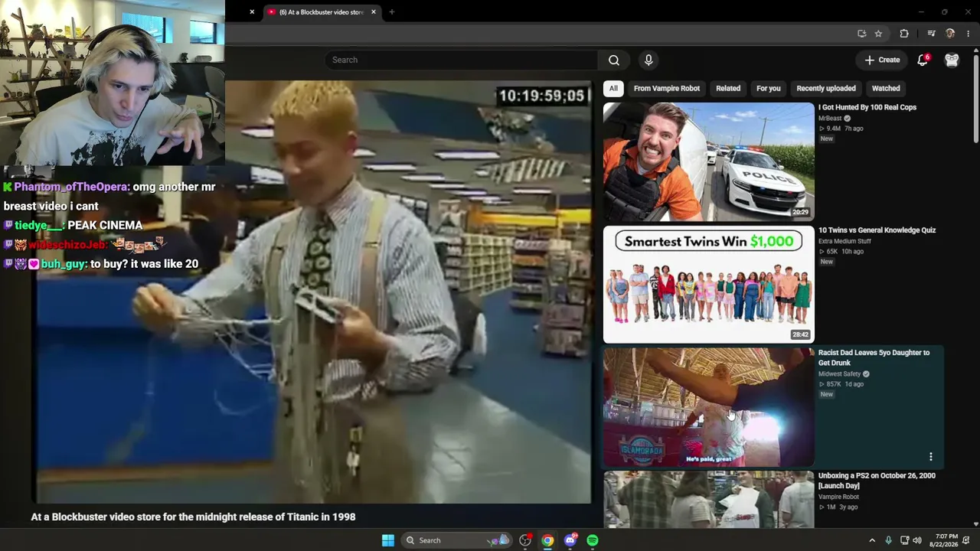980x551 pixels.
Task: Click the YouTube search magnifier button
Action: coord(614,60)
